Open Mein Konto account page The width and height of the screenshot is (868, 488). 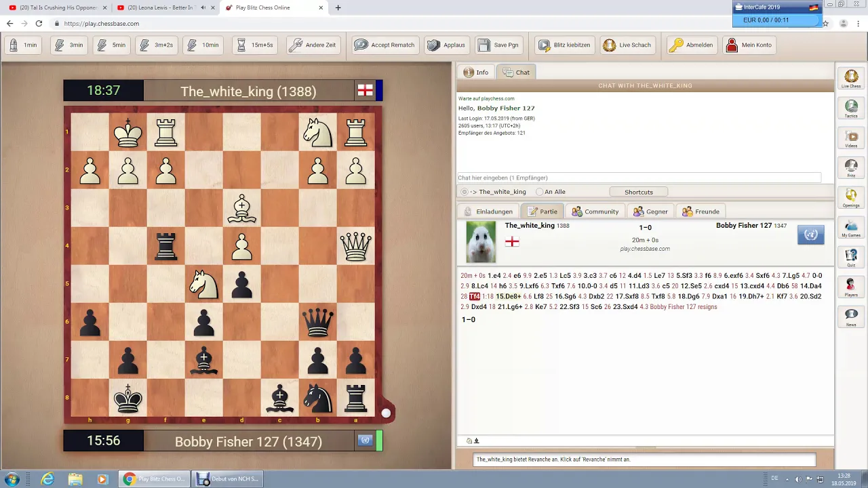[749, 45]
